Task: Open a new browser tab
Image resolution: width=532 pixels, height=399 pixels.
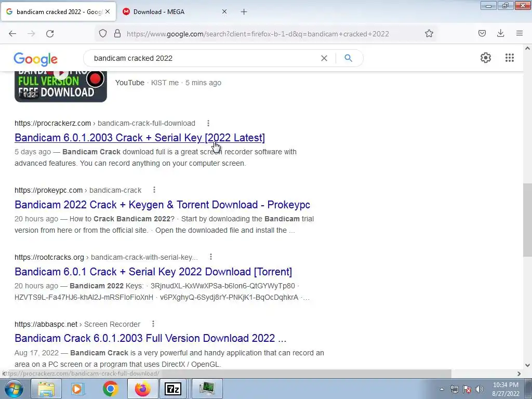Action: point(244,12)
